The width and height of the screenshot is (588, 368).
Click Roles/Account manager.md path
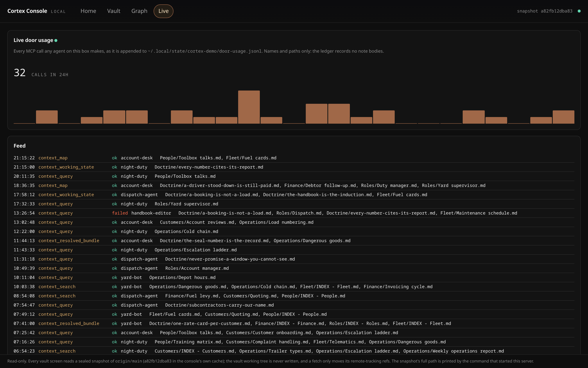(x=197, y=268)
